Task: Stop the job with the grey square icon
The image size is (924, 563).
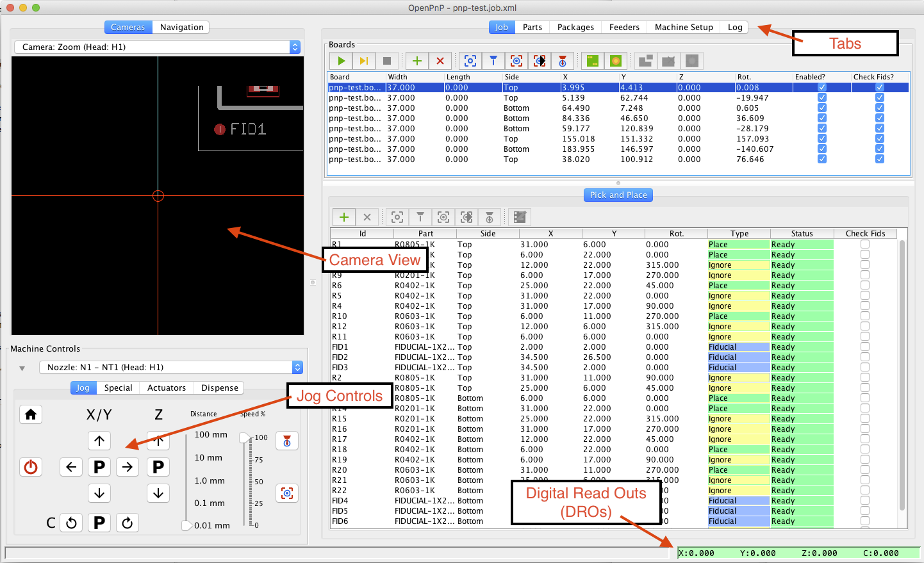Action: [x=386, y=61]
